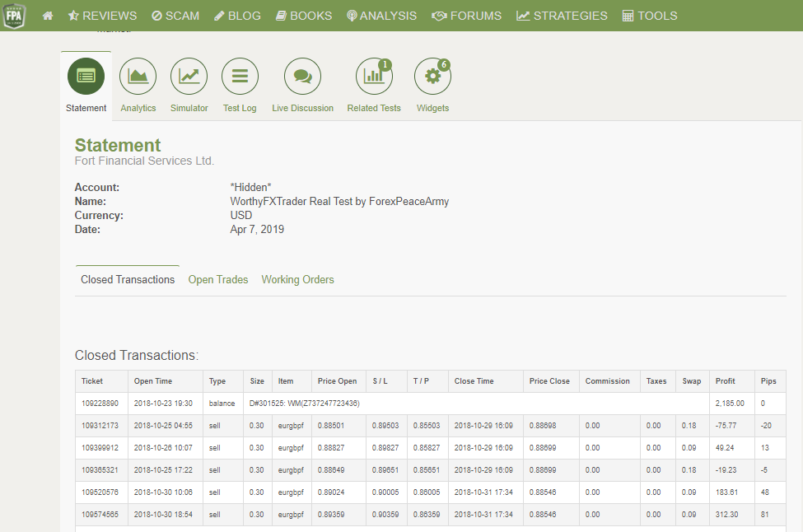Select ticket 109399912 cell

click(x=100, y=447)
